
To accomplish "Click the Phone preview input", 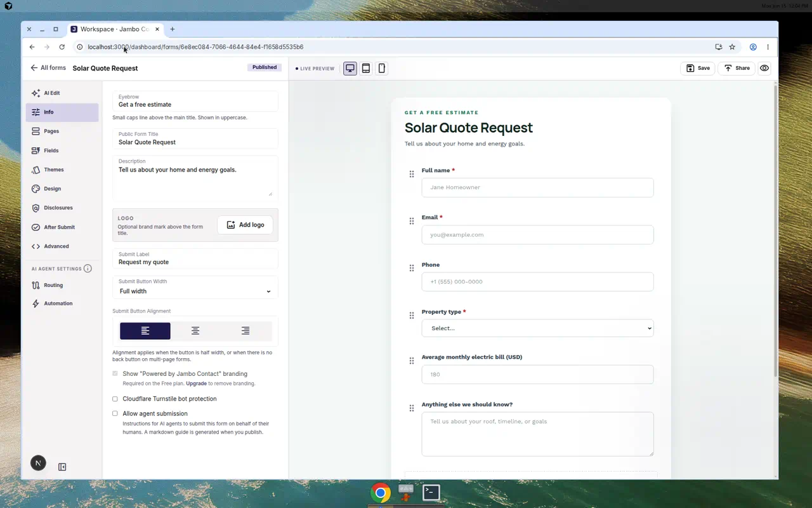I will [537, 281].
